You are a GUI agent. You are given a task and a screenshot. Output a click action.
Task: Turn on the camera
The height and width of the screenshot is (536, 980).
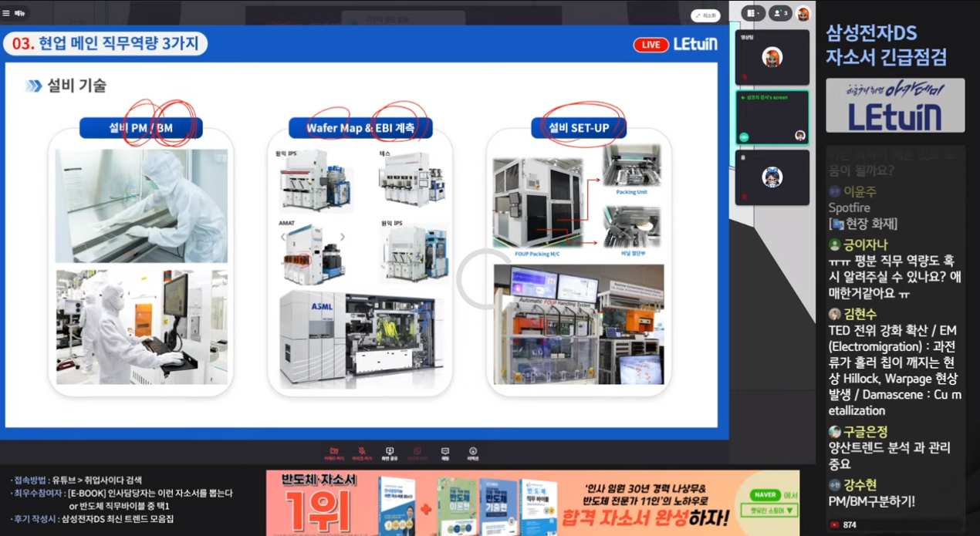[333, 453]
